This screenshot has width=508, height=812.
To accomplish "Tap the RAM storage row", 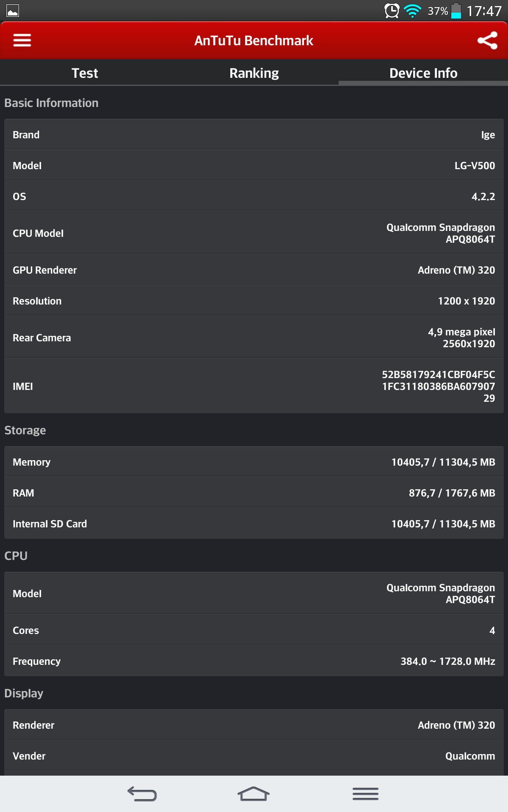I will [x=254, y=493].
